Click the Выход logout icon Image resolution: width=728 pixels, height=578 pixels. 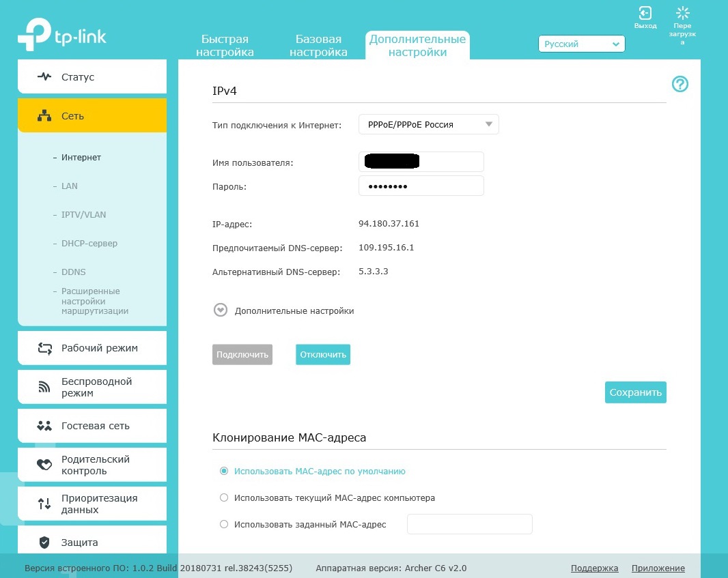[645, 14]
